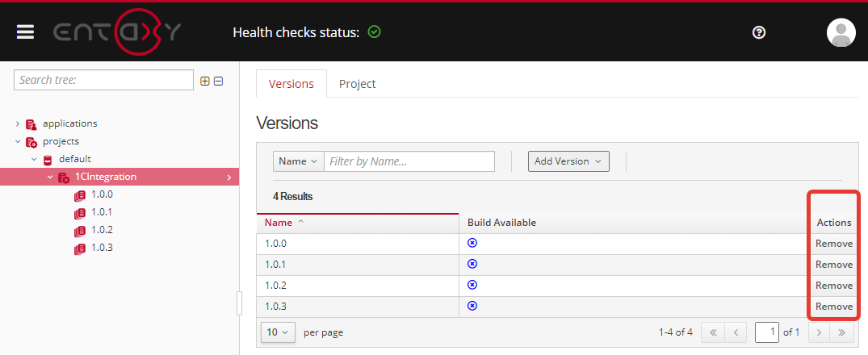Click the version icon beside 1.0.3 in tree

[x=80, y=248]
